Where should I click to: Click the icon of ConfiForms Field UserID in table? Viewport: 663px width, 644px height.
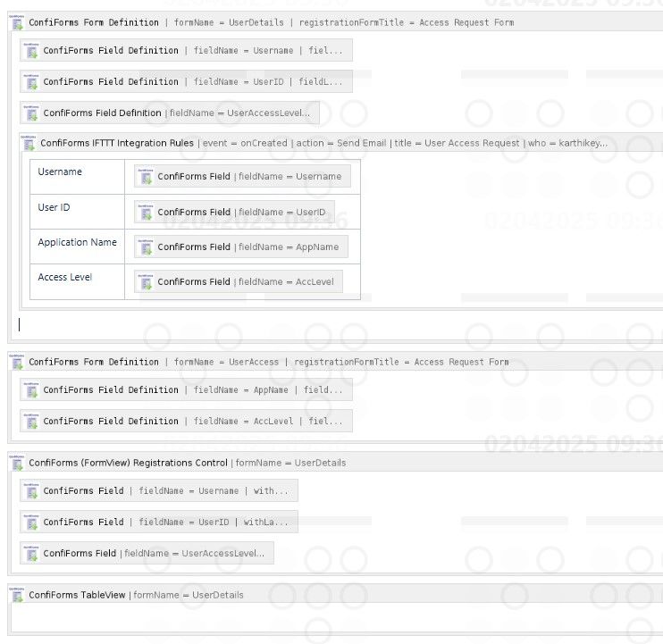pos(146,212)
